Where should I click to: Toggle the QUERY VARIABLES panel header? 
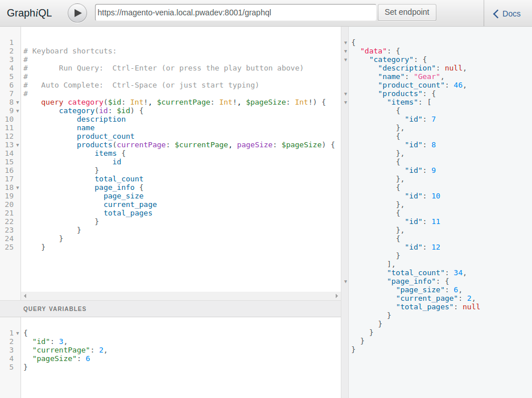(170, 309)
